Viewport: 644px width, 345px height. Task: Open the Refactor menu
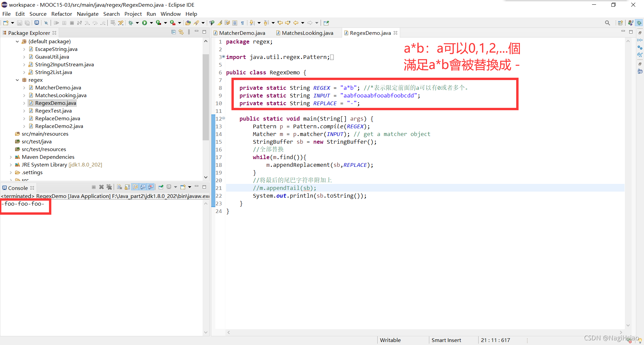click(x=61, y=14)
